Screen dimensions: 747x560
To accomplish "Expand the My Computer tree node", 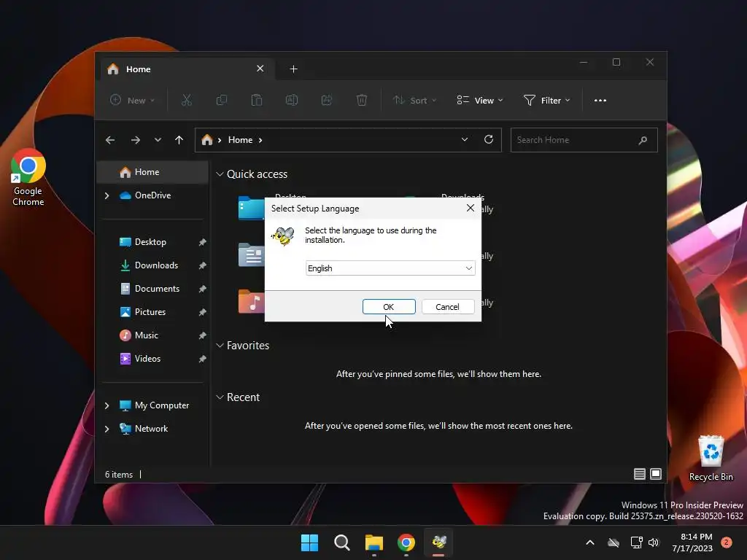I will [107, 405].
